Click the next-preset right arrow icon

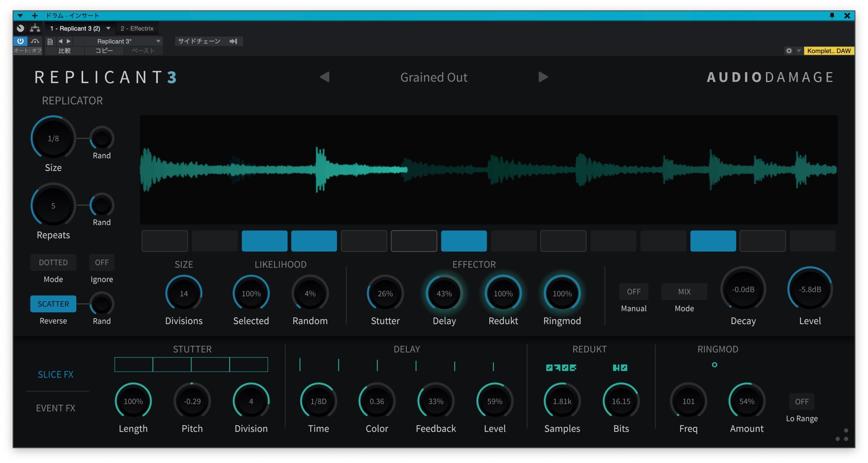[x=68, y=41]
